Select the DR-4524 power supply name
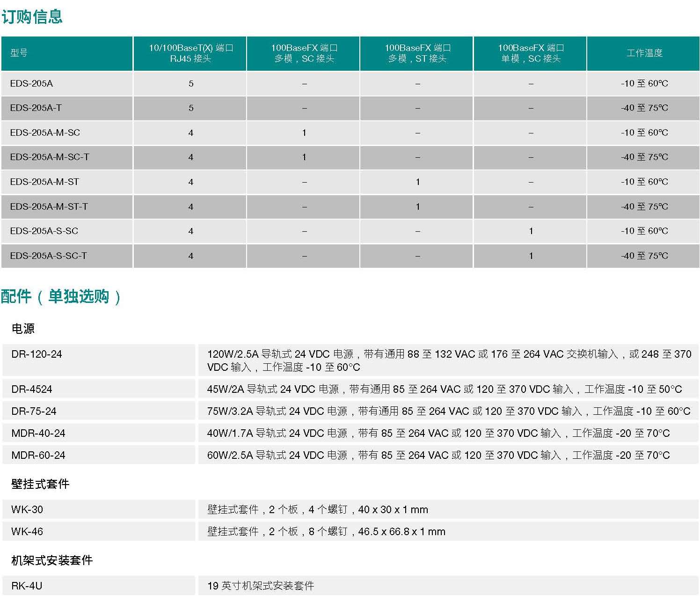This screenshot has height=596, width=700. click(32, 389)
